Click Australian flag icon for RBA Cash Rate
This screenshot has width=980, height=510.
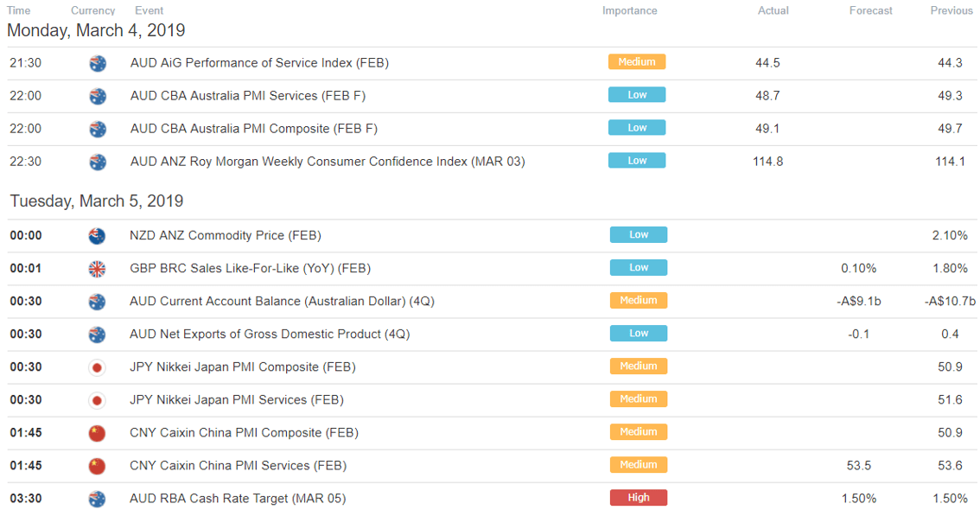point(97,499)
